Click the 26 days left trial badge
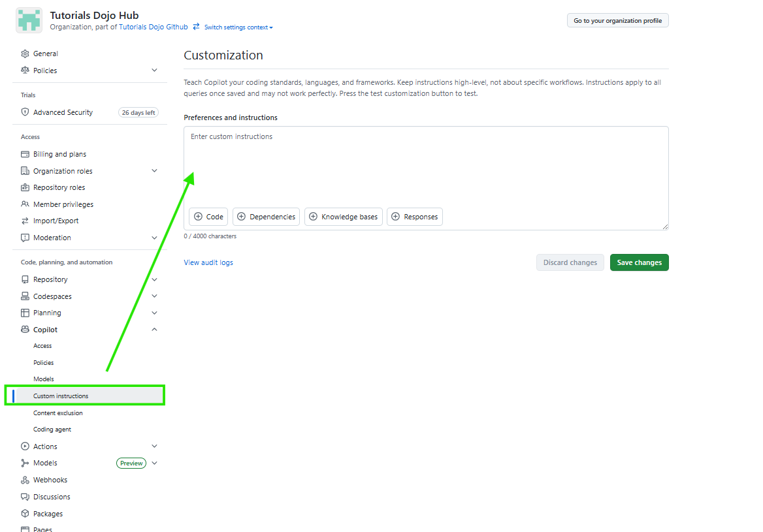This screenshot has width=763, height=532. coord(138,112)
